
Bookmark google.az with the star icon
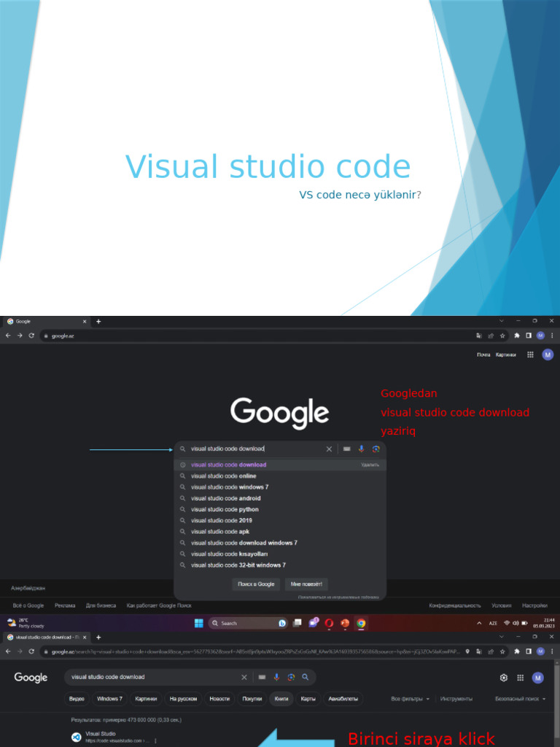point(502,336)
